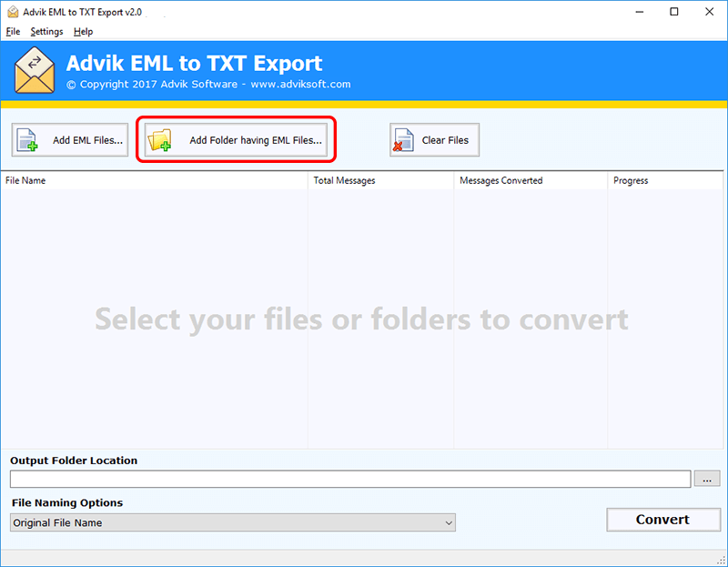Select the Total Messages column header
Image resolution: width=728 pixels, height=567 pixels.
click(x=380, y=180)
